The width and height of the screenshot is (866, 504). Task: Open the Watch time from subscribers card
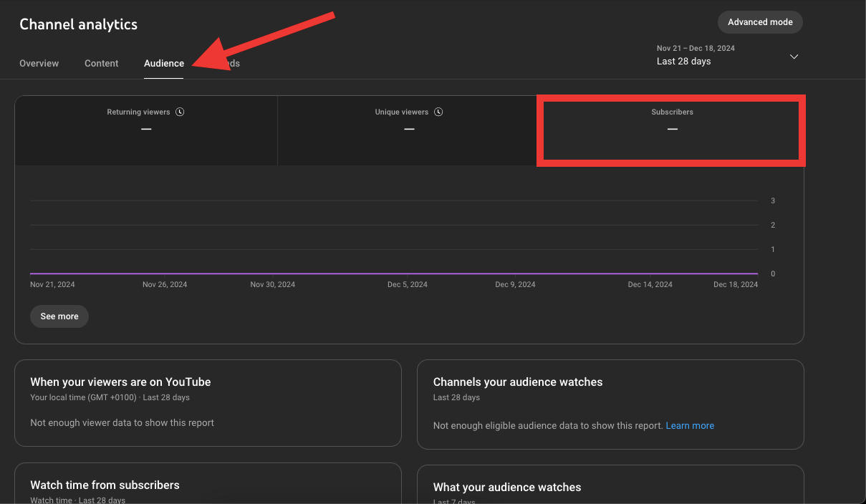[208, 485]
